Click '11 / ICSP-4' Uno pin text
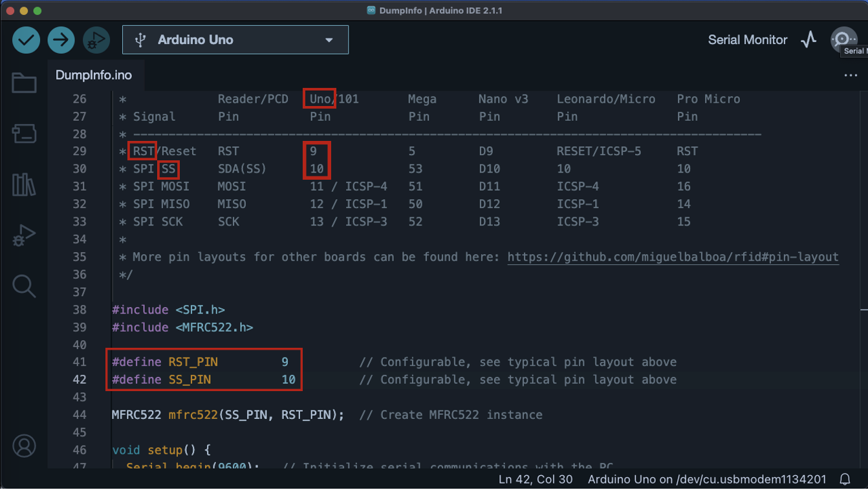Viewport: 868px width, 490px height. click(x=349, y=186)
